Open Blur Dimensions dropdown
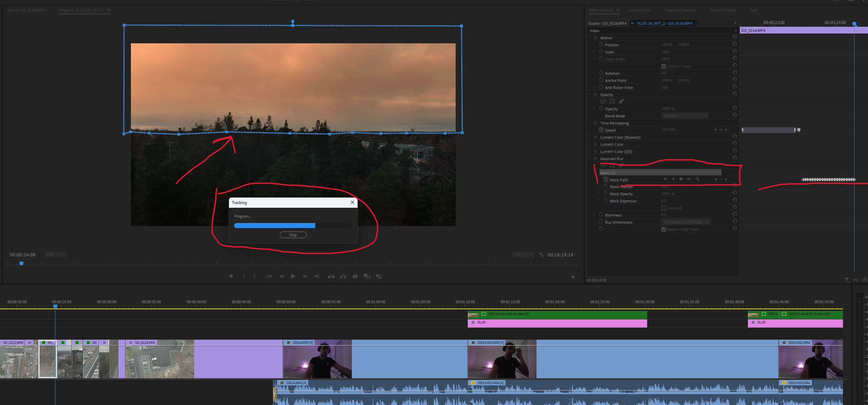The image size is (868, 405). pyautogui.click(x=685, y=222)
